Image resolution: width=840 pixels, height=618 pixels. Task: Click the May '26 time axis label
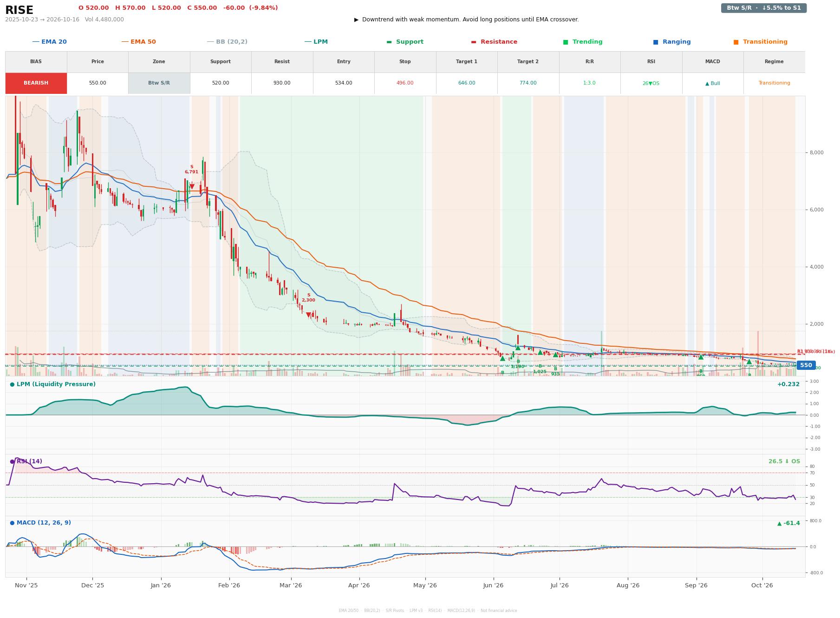pyautogui.click(x=425, y=585)
